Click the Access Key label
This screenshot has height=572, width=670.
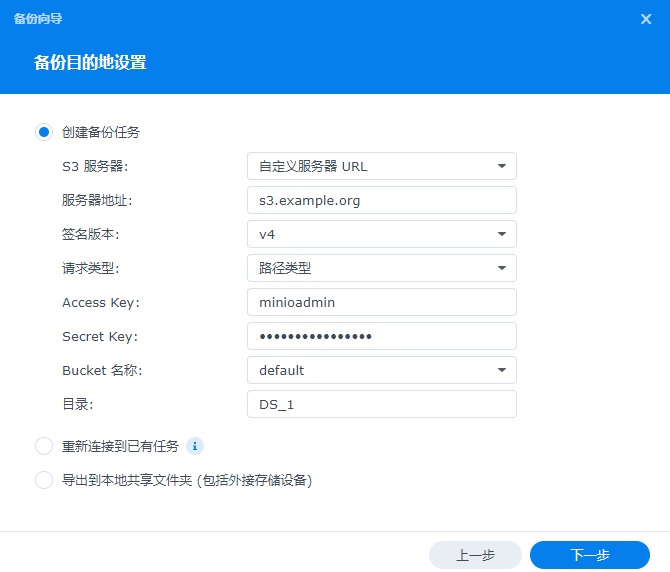pos(101,302)
